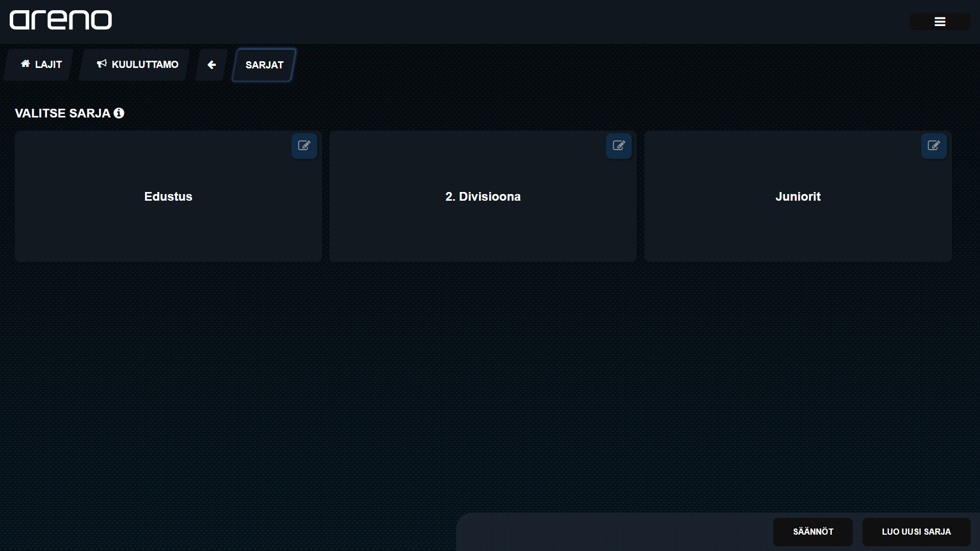Click the VALITSE SARJA heading
Image resolution: width=980 pixels, height=551 pixels.
[62, 113]
